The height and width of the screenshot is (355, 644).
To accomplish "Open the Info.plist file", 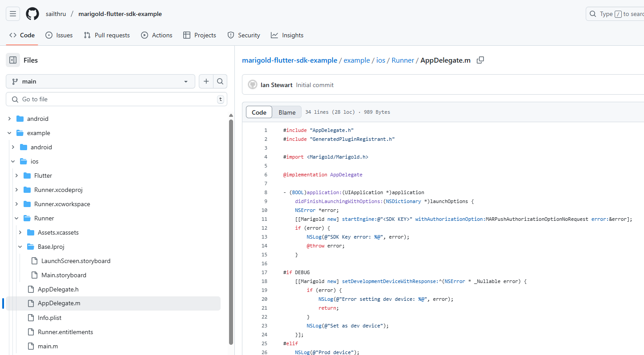I will (x=49, y=318).
